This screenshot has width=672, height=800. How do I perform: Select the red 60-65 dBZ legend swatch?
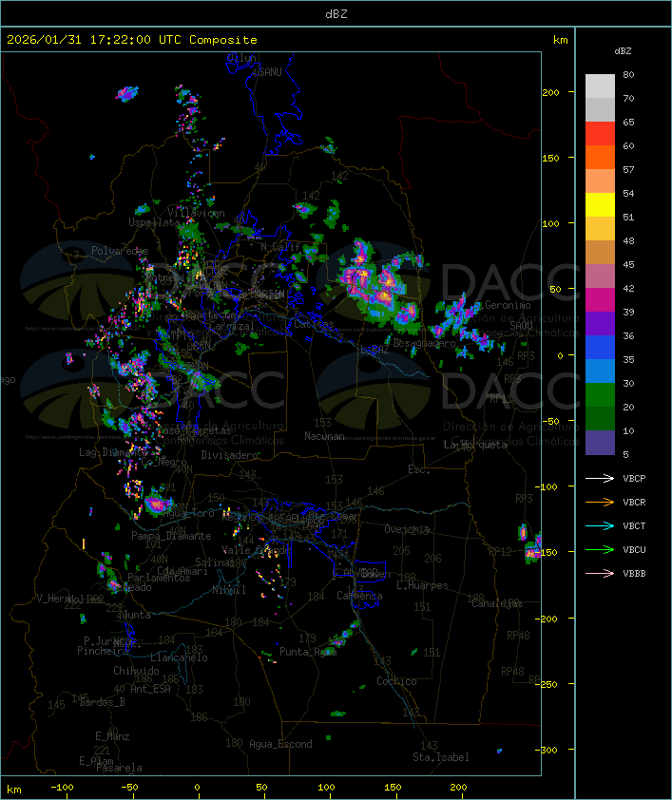click(x=600, y=134)
